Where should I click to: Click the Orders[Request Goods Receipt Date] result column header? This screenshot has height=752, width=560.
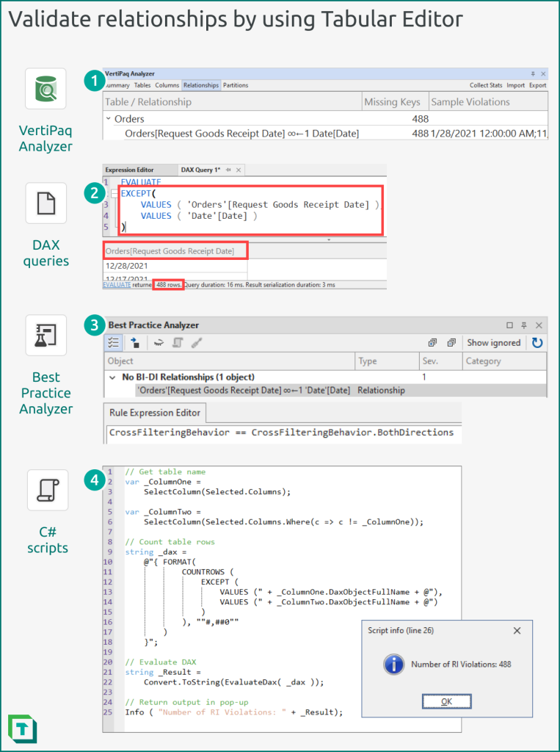[175, 251]
